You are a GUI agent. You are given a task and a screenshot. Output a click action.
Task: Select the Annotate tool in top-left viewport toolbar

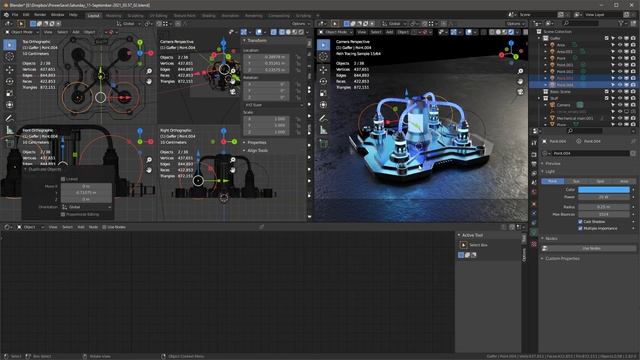pyautogui.click(x=10, y=118)
